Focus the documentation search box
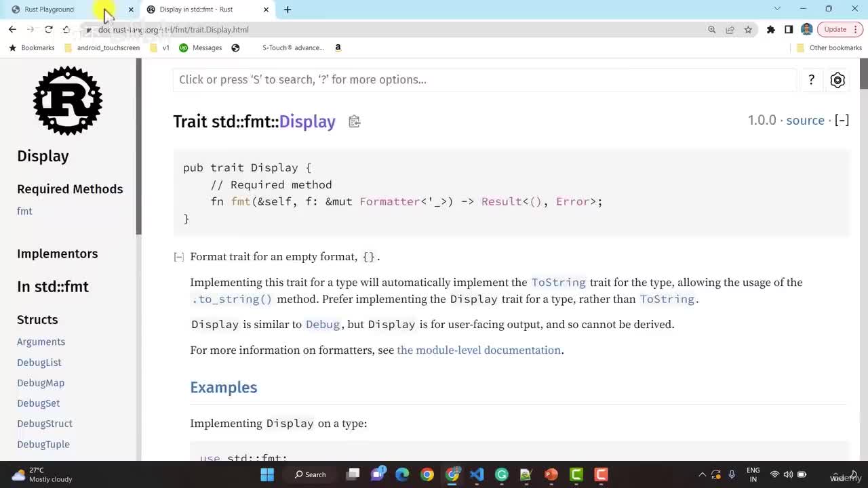This screenshot has height=488, width=868. point(485,80)
